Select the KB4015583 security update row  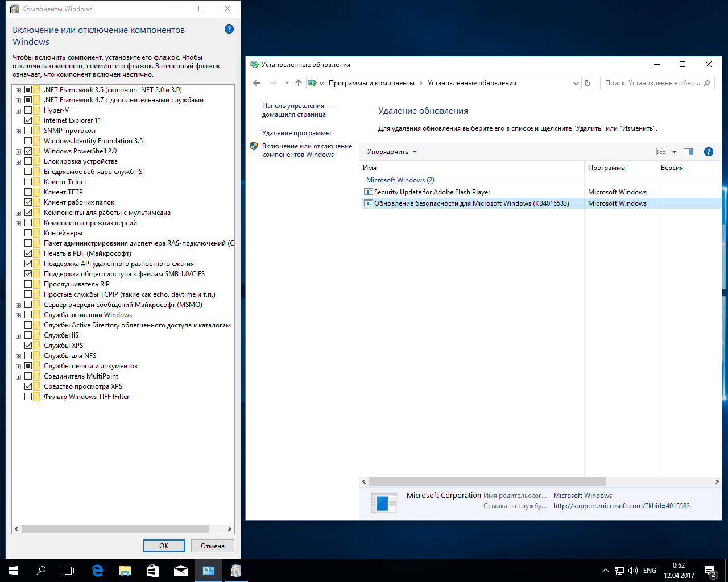pos(541,203)
